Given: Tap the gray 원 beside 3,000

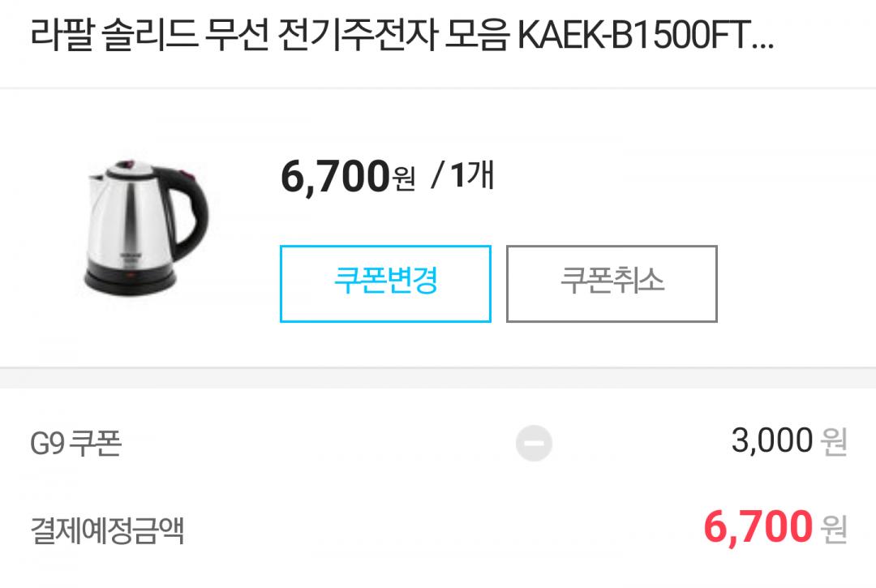Looking at the screenshot, I should (x=834, y=442).
